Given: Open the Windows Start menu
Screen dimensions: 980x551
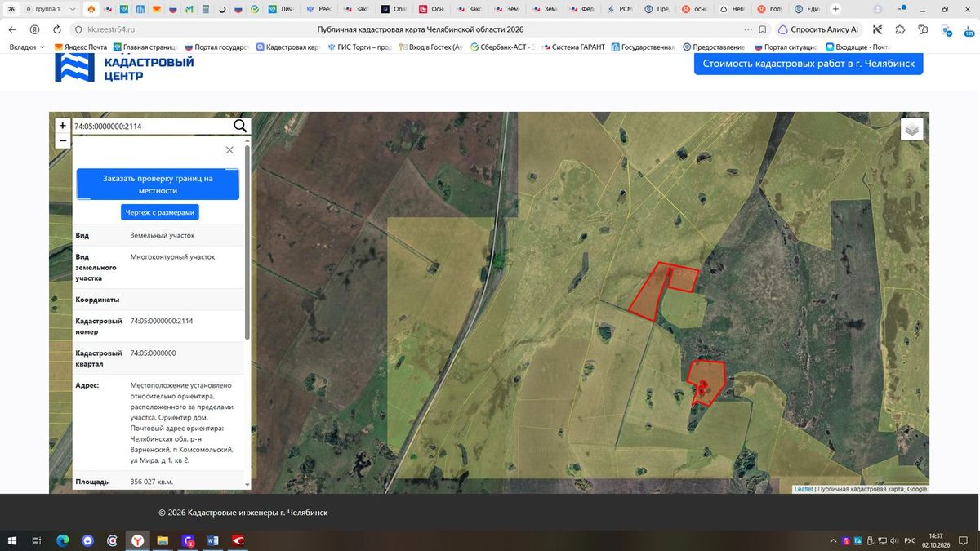Looking at the screenshot, I should 12,541.
